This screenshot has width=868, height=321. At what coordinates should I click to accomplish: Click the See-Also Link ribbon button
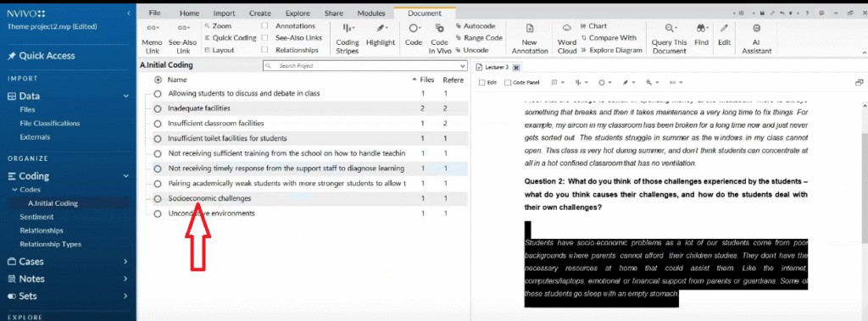pos(183,38)
